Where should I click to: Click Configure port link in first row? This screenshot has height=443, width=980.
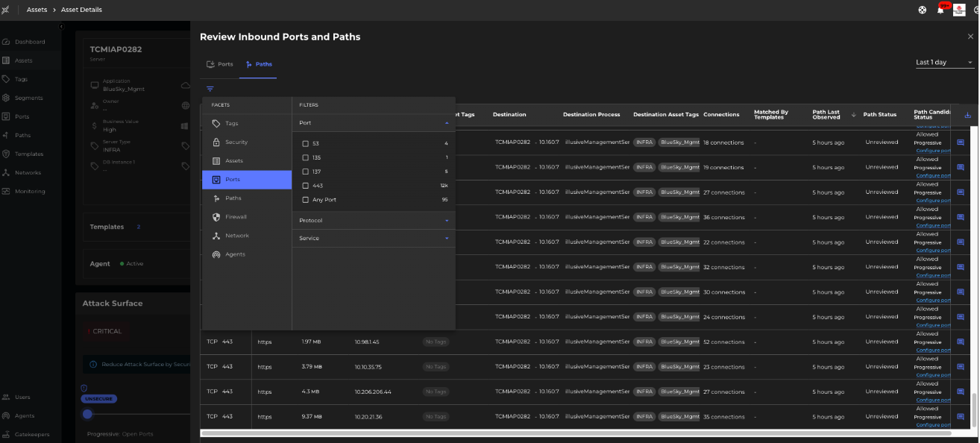click(933, 151)
